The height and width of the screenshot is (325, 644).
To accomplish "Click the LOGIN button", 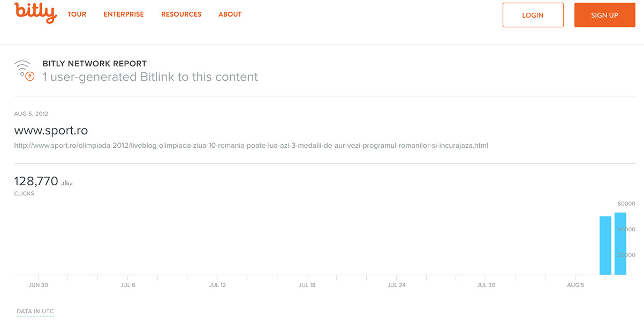I will pos(533,15).
